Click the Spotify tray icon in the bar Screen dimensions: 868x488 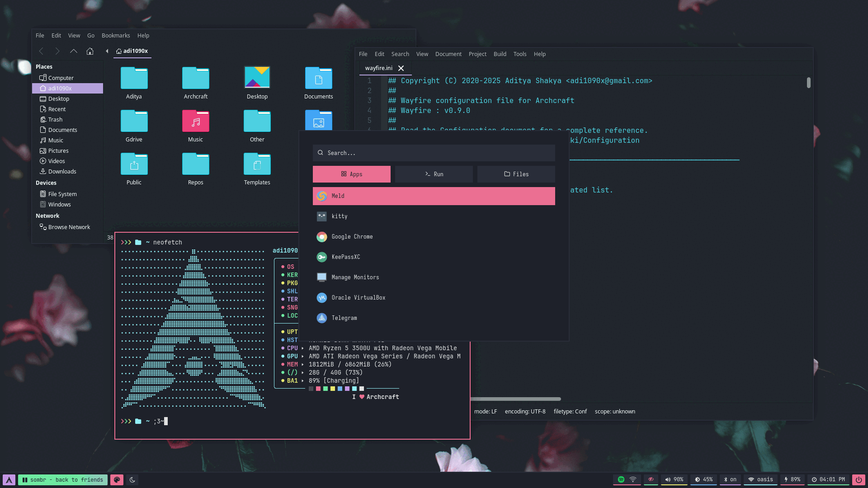621,479
